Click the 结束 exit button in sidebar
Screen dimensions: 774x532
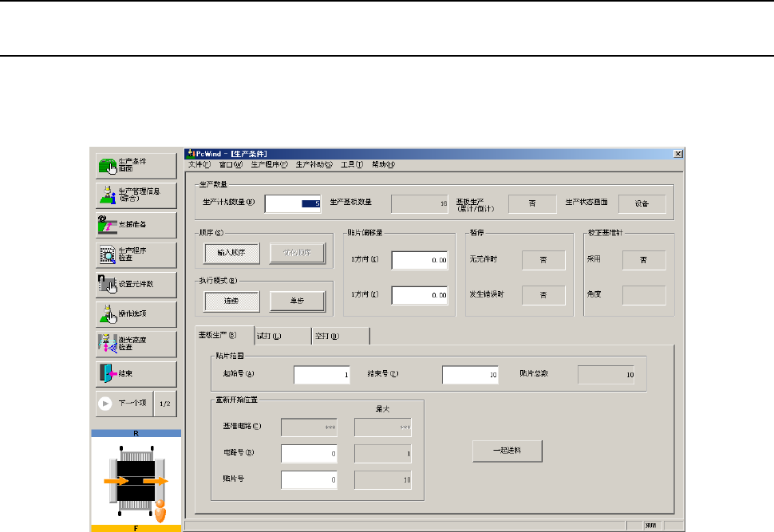pyautogui.click(x=136, y=373)
